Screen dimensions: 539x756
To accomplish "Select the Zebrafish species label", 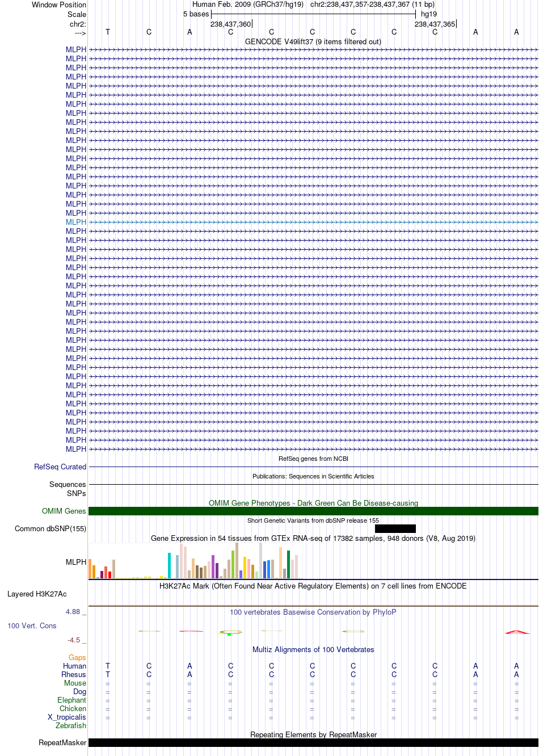I will 71,726.
